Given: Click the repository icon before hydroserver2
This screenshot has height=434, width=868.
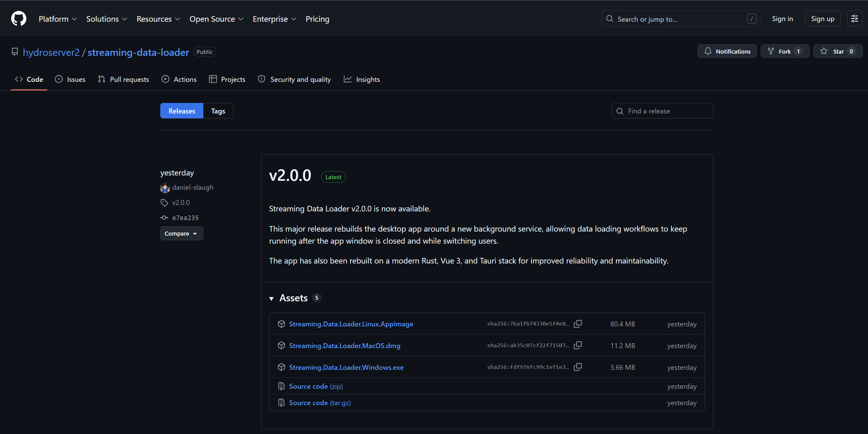Looking at the screenshot, I should pos(15,51).
